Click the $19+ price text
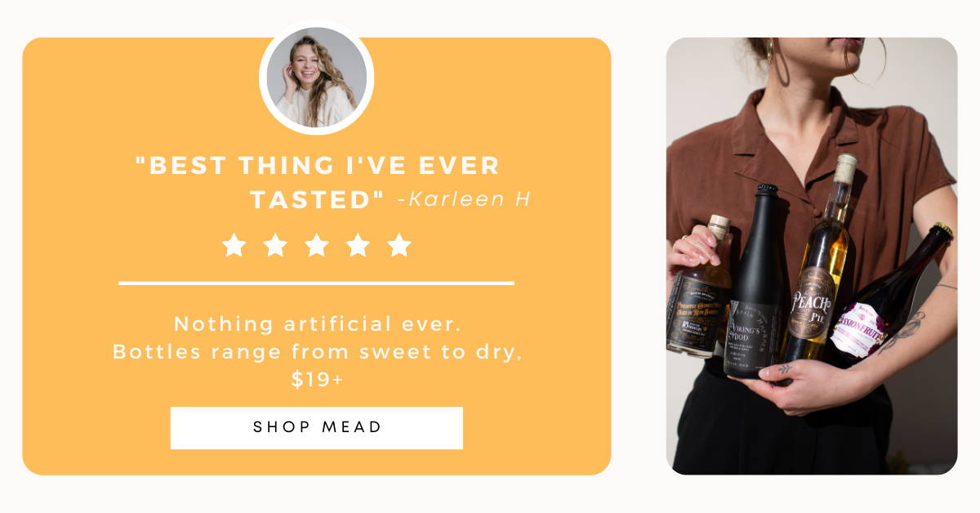980x513 pixels. point(317,380)
